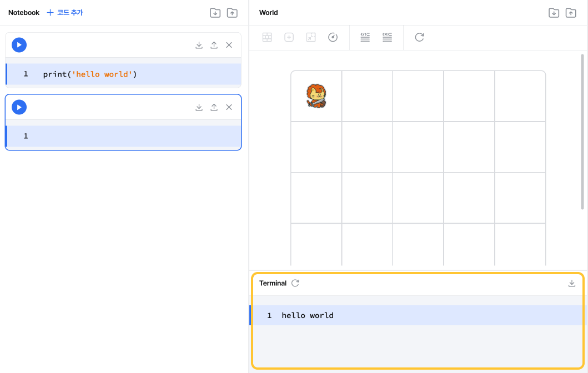The image size is (588, 373).
Task: Delete the second code cell
Action: 229,107
